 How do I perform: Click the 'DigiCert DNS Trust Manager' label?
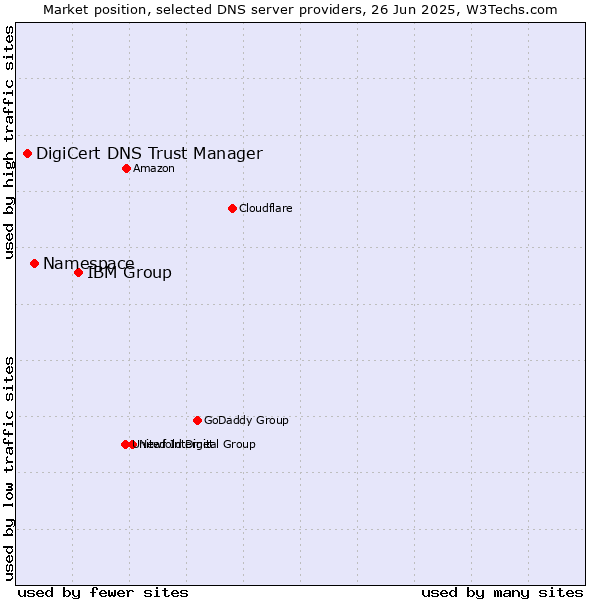point(149,153)
